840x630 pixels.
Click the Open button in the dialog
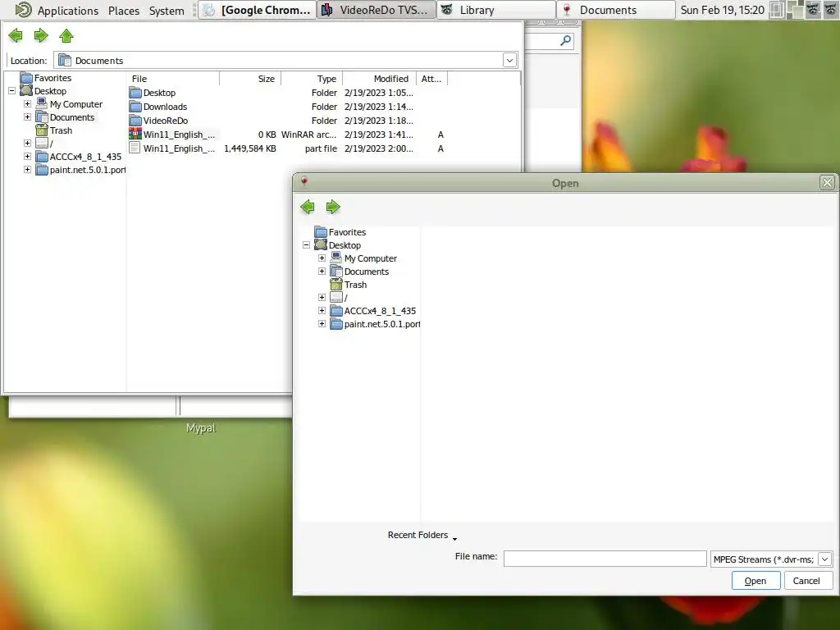click(756, 581)
